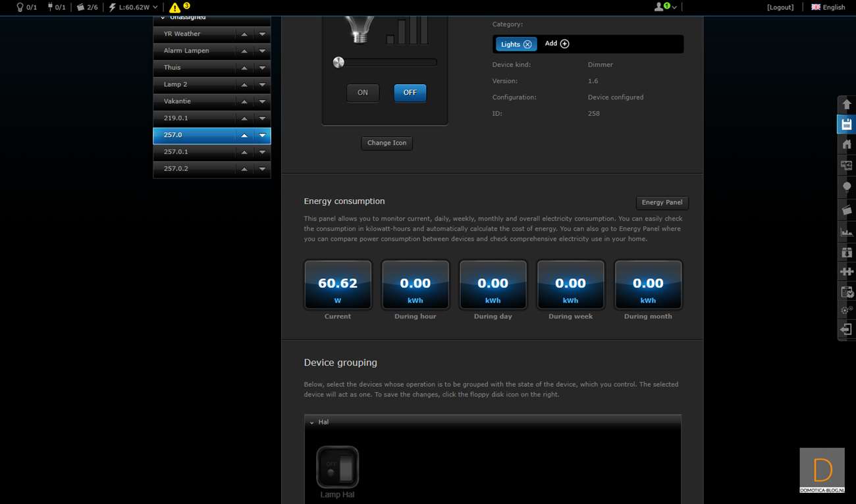Move selected device 257.0 down
Viewport: 856px width, 504px height.
(262, 135)
